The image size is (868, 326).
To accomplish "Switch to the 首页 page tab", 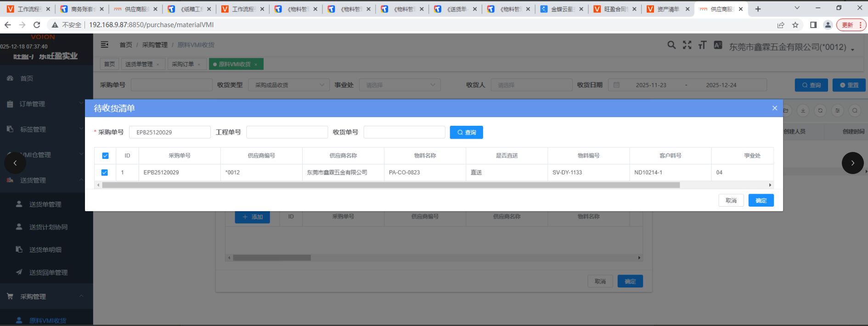I will pyautogui.click(x=109, y=64).
